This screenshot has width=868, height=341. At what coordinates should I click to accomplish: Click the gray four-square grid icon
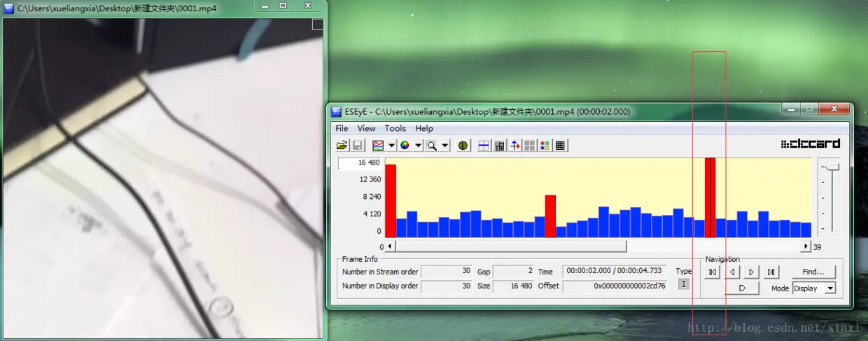530,145
